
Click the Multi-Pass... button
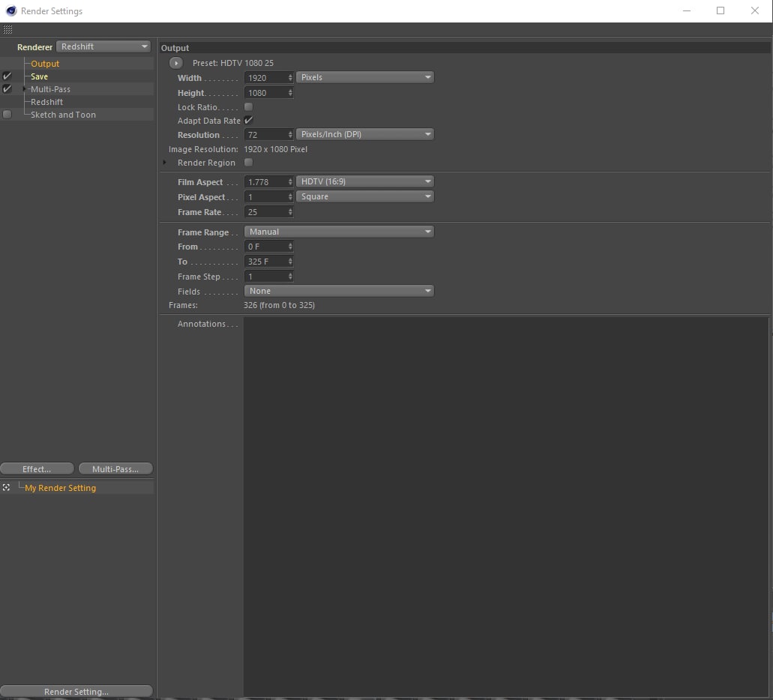point(115,469)
